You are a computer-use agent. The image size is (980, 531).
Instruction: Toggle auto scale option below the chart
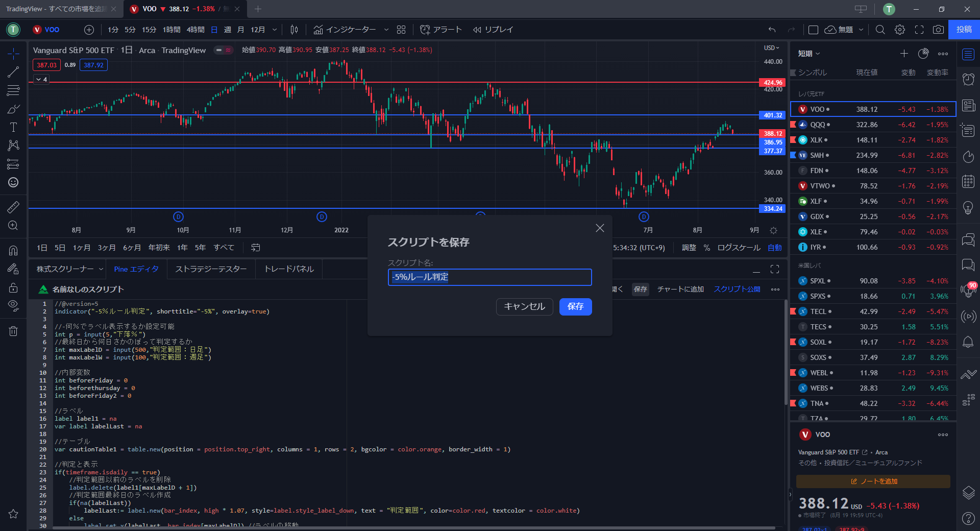pyautogui.click(x=774, y=248)
